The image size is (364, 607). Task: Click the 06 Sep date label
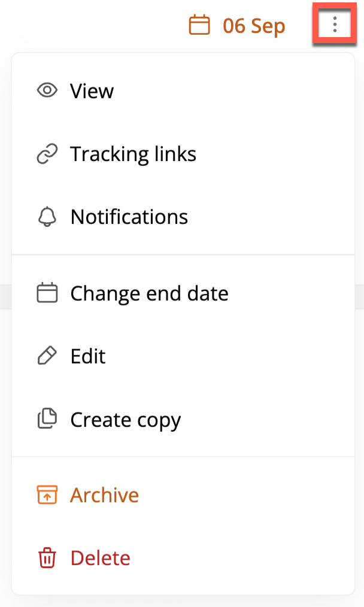click(x=254, y=26)
